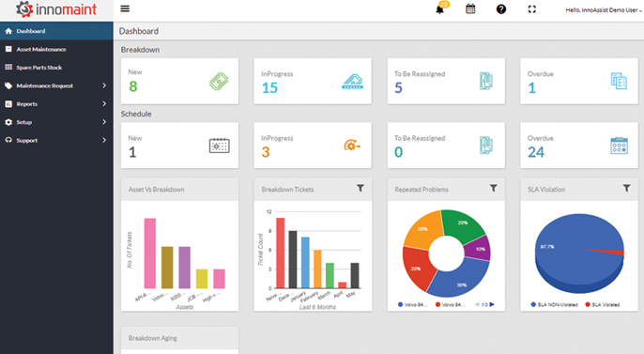The height and width of the screenshot is (354, 644).
Task: Click the Setup gear icon
Action: (8, 122)
